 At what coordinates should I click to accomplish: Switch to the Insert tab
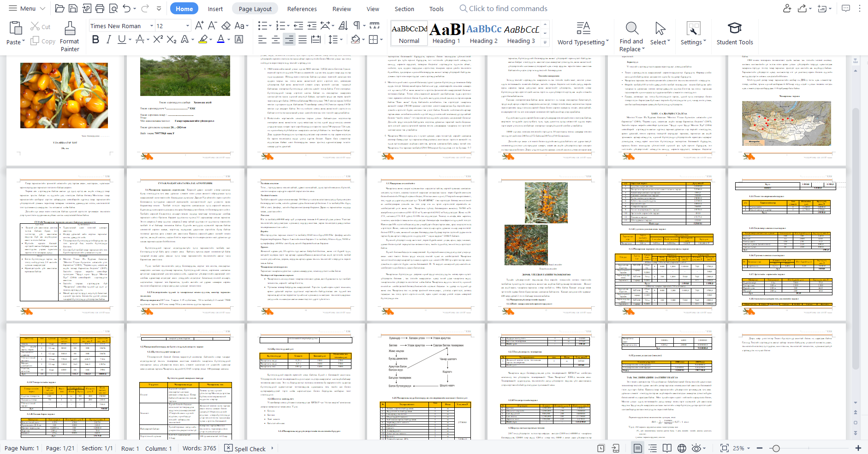pos(215,9)
